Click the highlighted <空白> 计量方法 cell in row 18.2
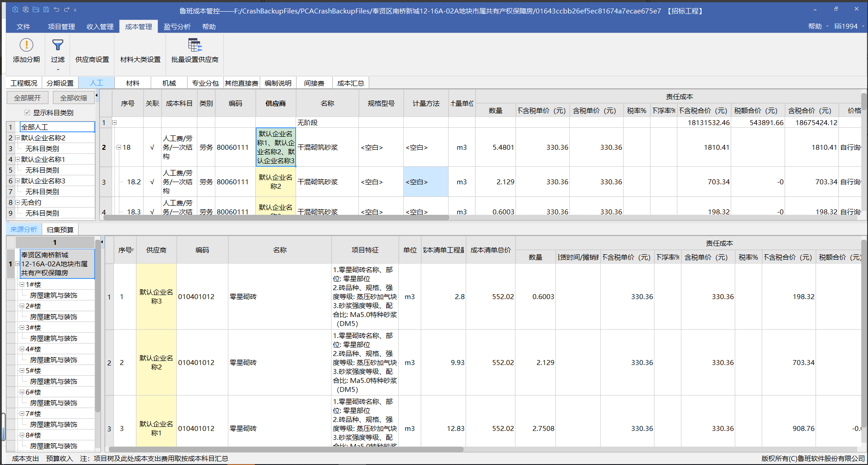Screen dimensions: 868x465 [426, 182]
